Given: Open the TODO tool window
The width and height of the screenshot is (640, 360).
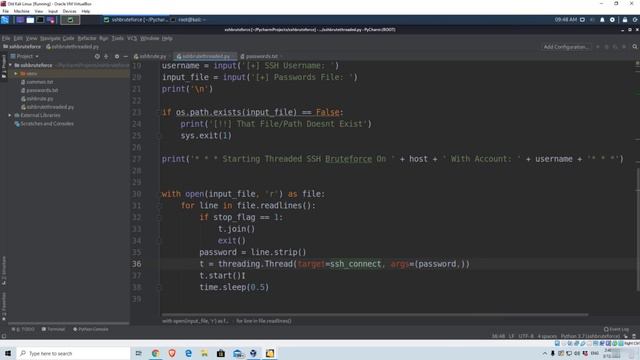Looking at the screenshot, I should (24, 329).
